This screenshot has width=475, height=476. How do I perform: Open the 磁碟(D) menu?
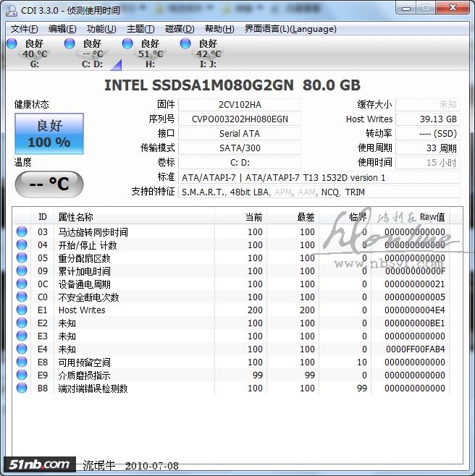[x=180, y=29]
